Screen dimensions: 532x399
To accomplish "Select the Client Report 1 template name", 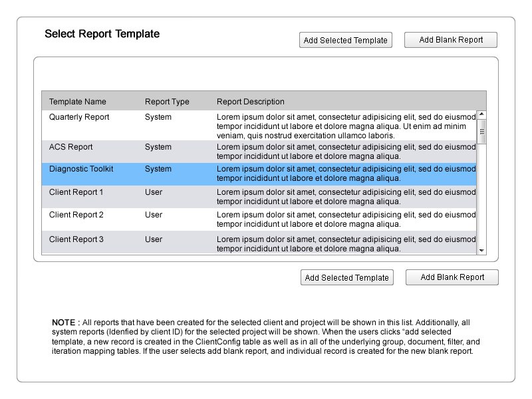I will (76, 192).
